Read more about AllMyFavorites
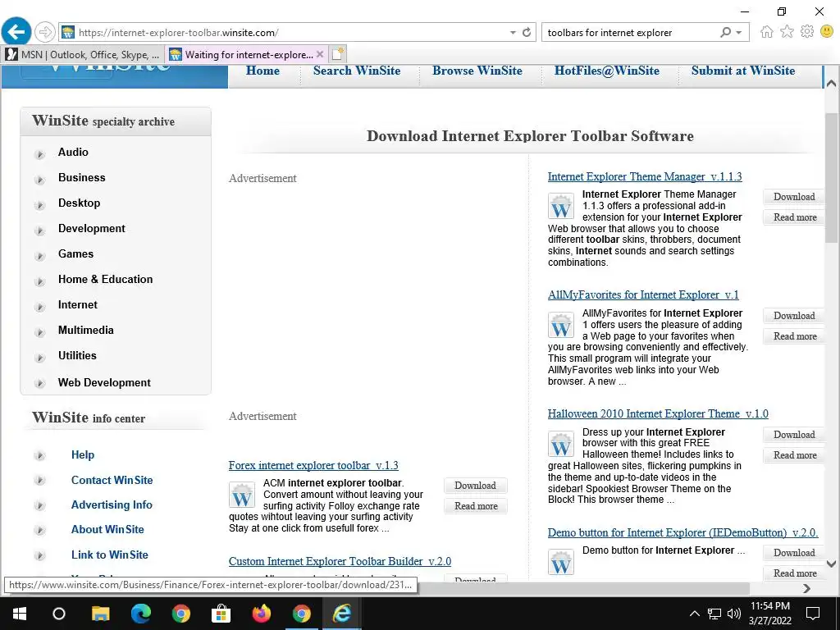Image resolution: width=840 pixels, height=630 pixels. tap(795, 336)
